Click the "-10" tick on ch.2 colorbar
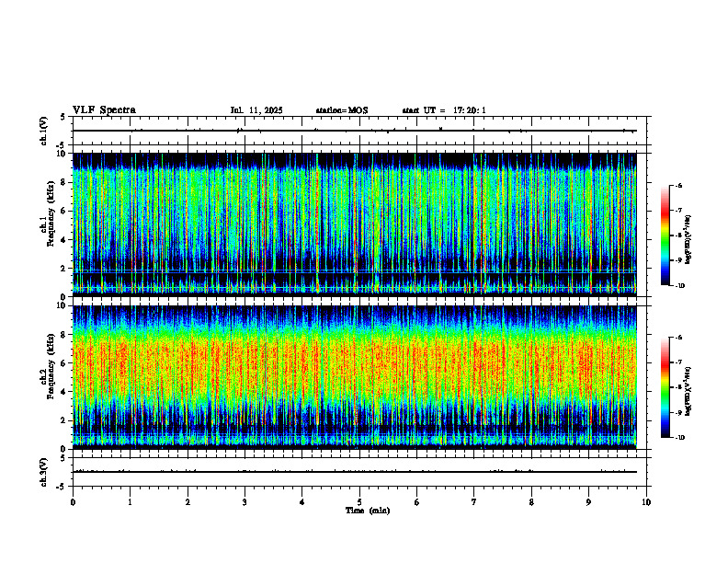This screenshot has height=563, width=728. (x=679, y=438)
